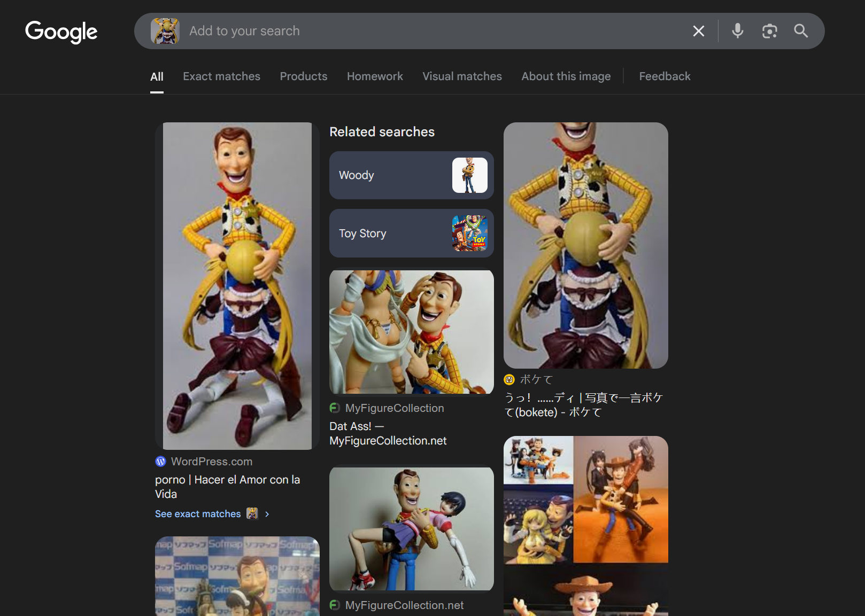The width and height of the screenshot is (865, 616).
Task: Clear the search with the X icon
Action: pyautogui.click(x=698, y=31)
